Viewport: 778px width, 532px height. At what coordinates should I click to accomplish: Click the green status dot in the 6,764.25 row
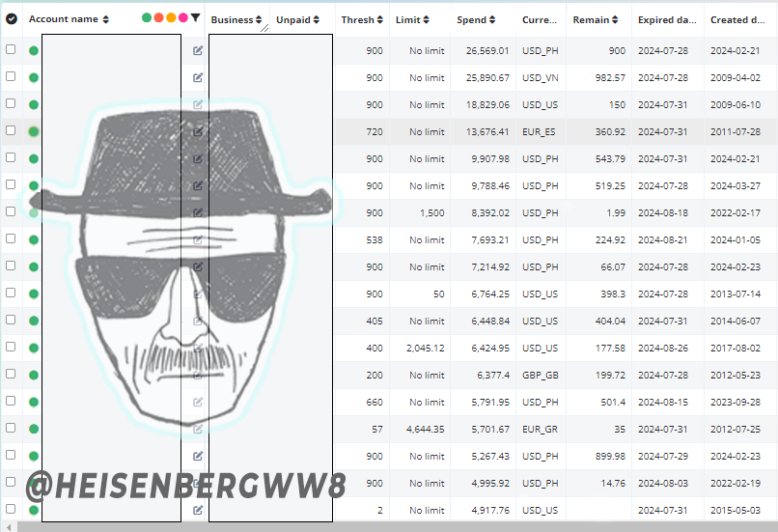click(x=34, y=294)
